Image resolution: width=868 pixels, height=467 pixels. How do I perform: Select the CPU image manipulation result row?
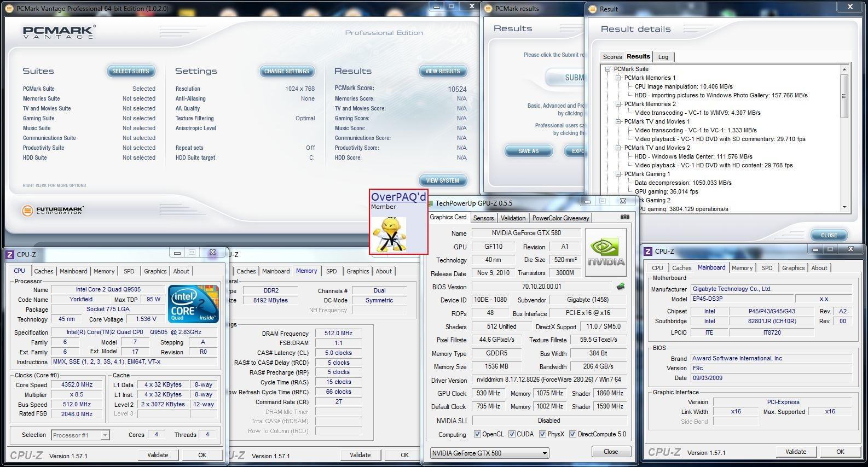point(683,86)
